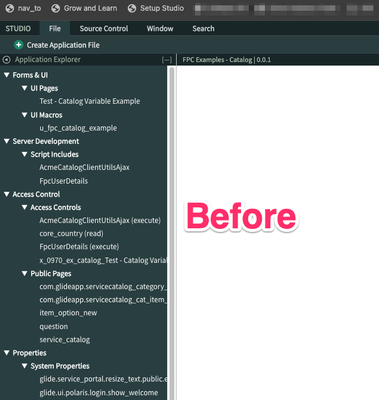Viewport: 379px width, 400px height.
Task: Open the nav_to bookmark
Action: (29, 8)
